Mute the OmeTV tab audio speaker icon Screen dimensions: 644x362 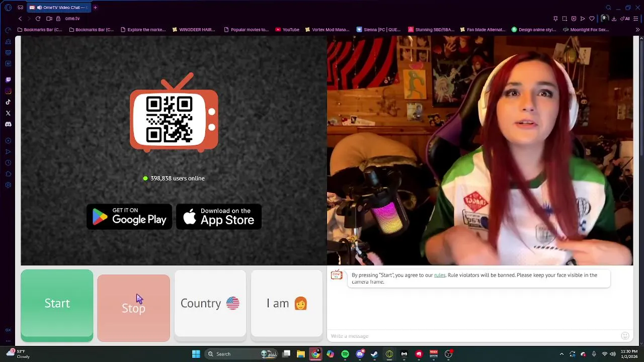click(x=39, y=8)
